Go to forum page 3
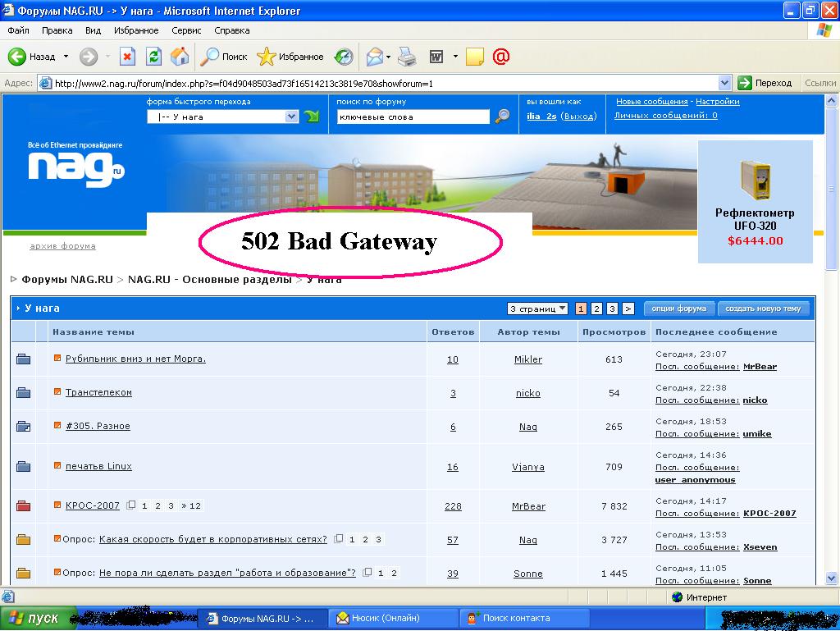This screenshot has width=840, height=631. coord(612,309)
